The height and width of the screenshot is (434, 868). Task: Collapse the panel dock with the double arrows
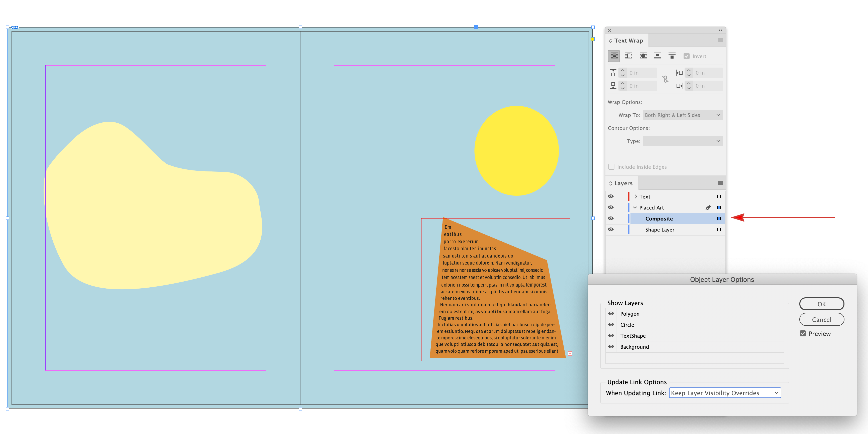(x=720, y=30)
